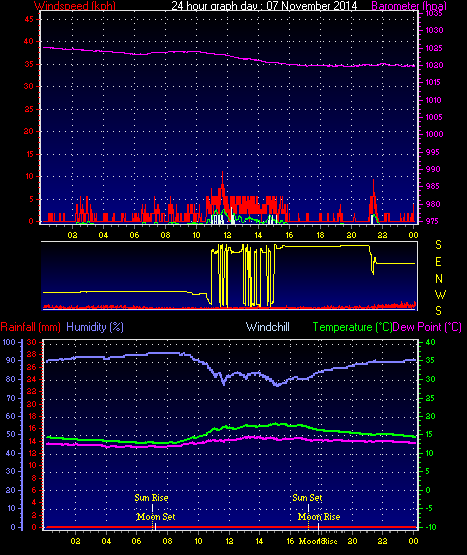Select 25 on the Windspeed axis
Screen dimensions: 467x555
pos(29,109)
